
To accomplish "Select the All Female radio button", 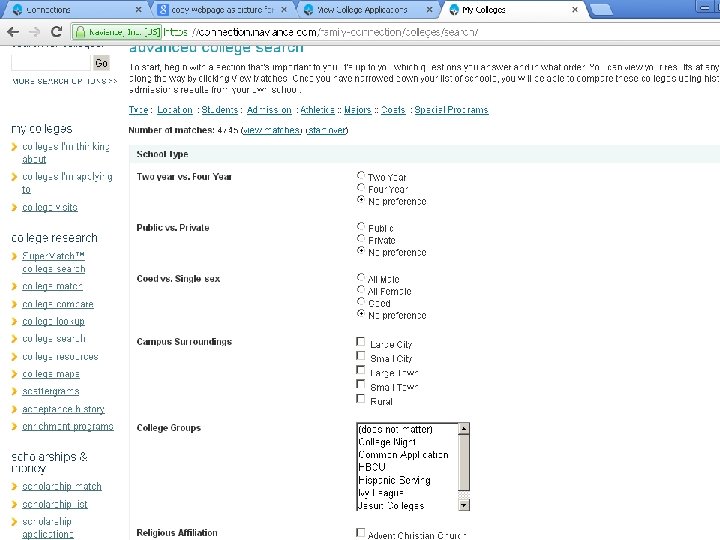I will coord(361,290).
